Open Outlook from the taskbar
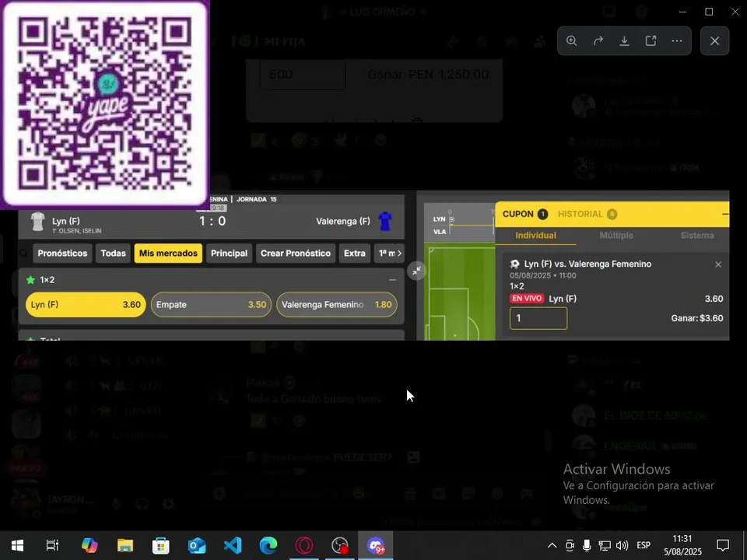The width and height of the screenshot is (747, 560). click(197, 545)
